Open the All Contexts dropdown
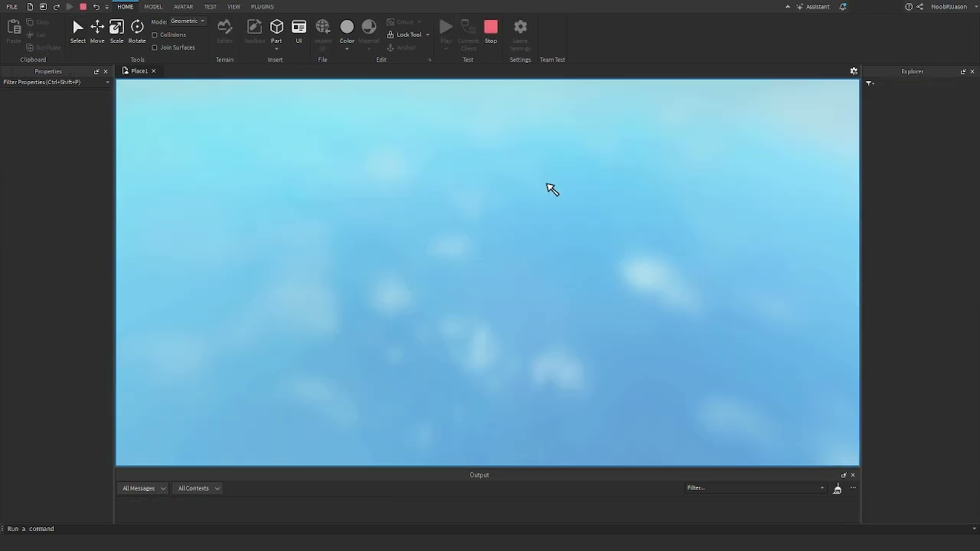 (198, 488)
